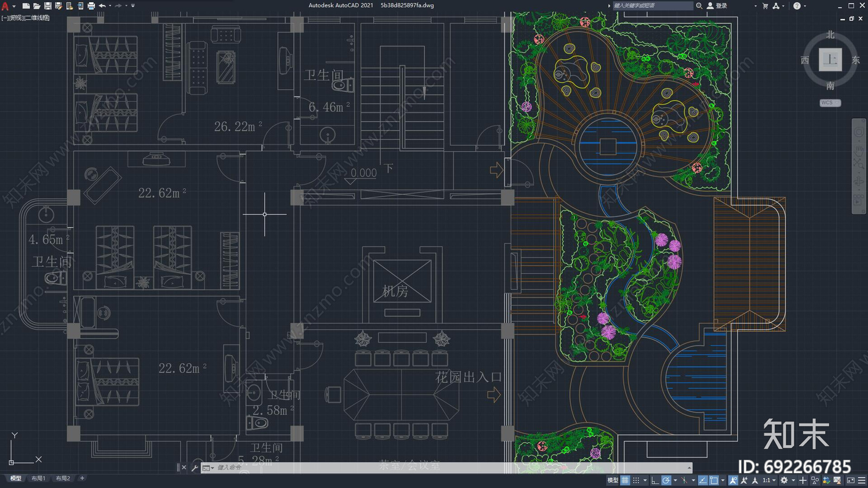Click the Open file folder icon
The height and width of the screenshot is (488, 868).
coord(36,5)
